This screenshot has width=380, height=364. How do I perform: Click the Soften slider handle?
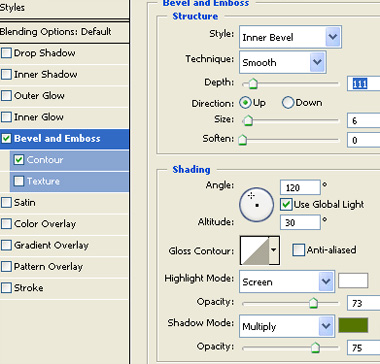[x=242, y=139]
